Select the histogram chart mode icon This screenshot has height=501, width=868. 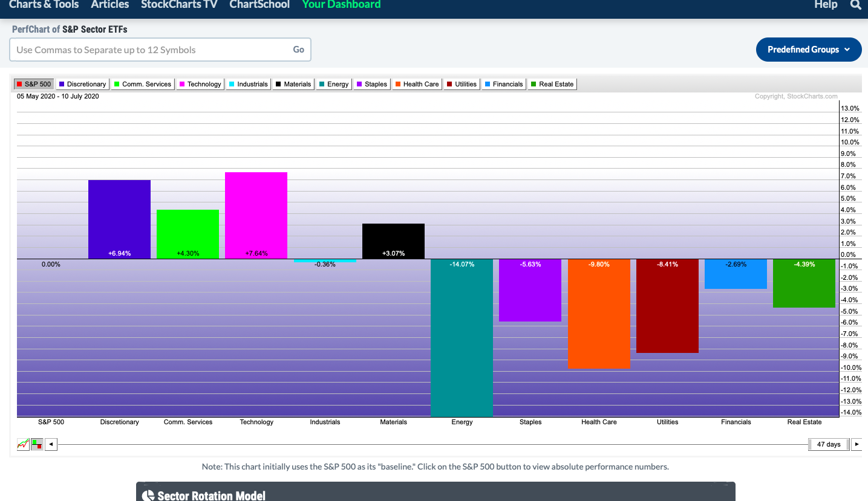[x=37, y=444]
